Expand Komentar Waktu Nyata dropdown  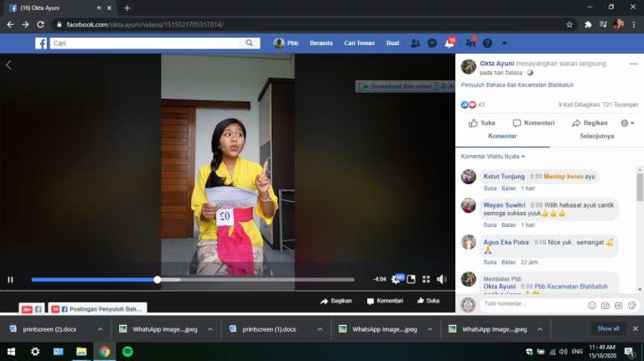click(493, 157)
